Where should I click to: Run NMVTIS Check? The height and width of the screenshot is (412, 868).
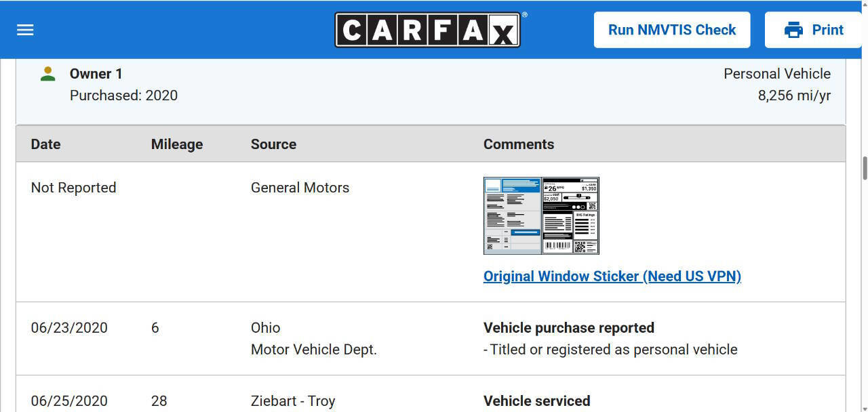pyautogui.click(x=672, y=30)
